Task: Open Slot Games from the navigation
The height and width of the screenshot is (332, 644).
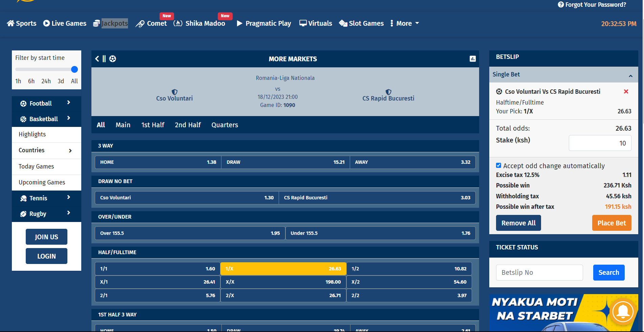Action: 361,23
